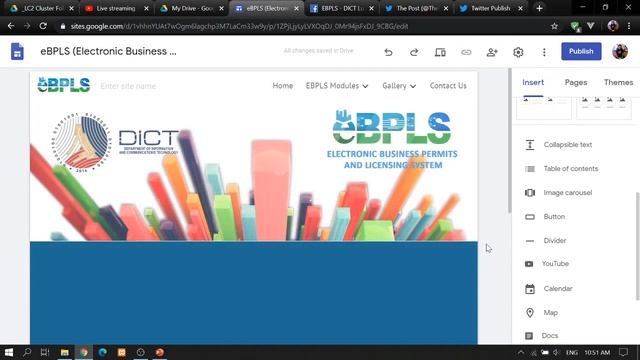Click the site title eBPLS document name

point(108,51)
